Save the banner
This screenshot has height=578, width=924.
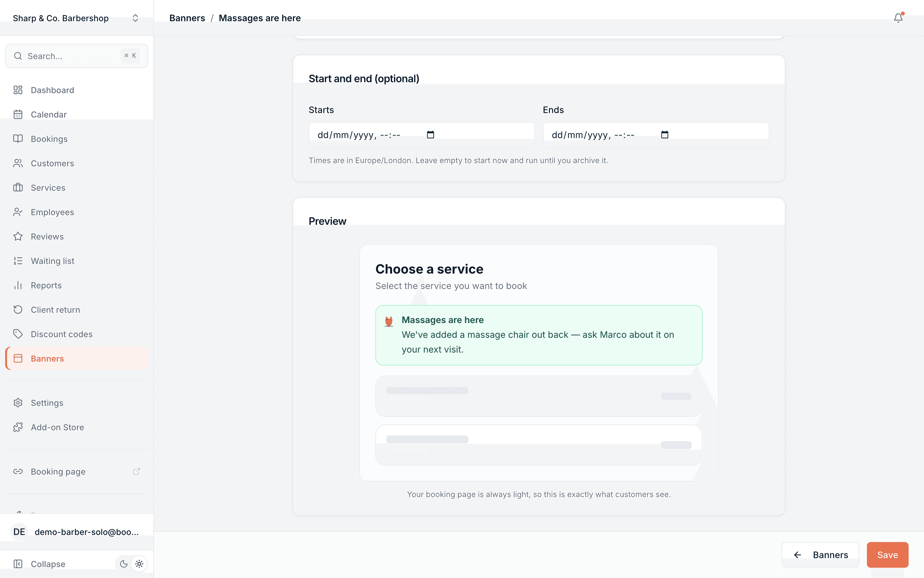click(x=887, y=555)
